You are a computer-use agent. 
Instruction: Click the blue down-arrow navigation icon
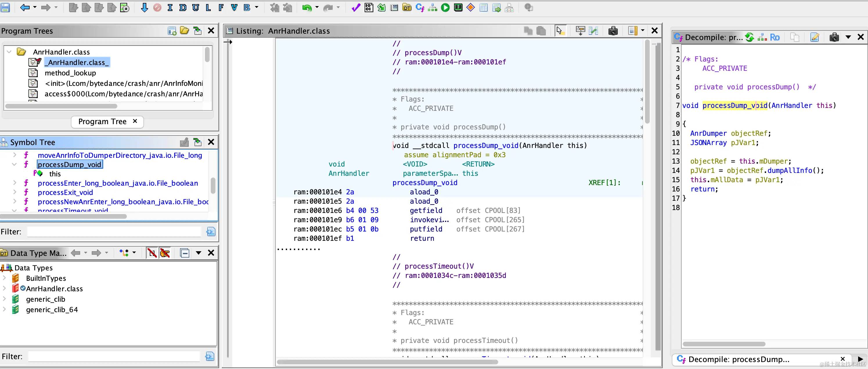144,8
